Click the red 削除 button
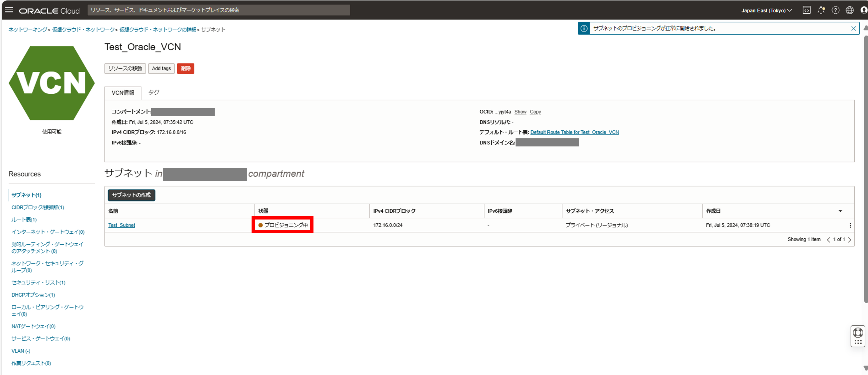The image size is (868, 375). 186,69
